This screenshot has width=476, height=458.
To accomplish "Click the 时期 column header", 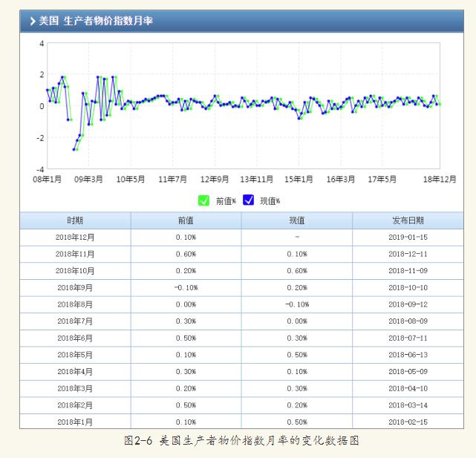I will pyautogui.click(x=75, y=220).
